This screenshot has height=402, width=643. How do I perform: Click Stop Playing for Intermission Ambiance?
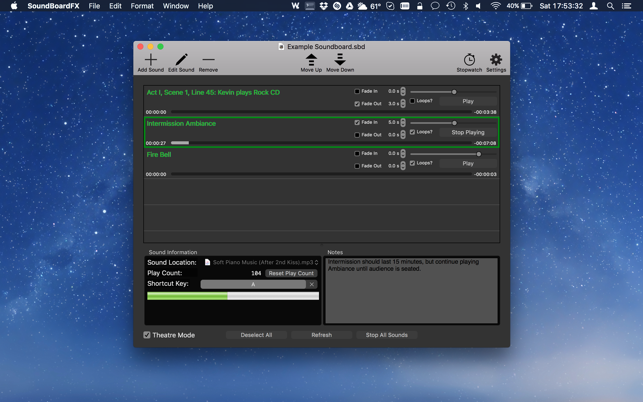click(x=468, y=132)
